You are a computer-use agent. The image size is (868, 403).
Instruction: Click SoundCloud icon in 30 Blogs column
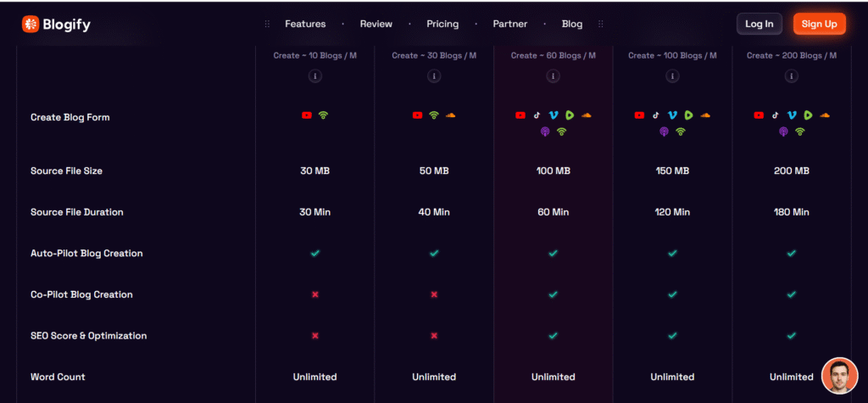pyautogui.click(x=450, y=115)
